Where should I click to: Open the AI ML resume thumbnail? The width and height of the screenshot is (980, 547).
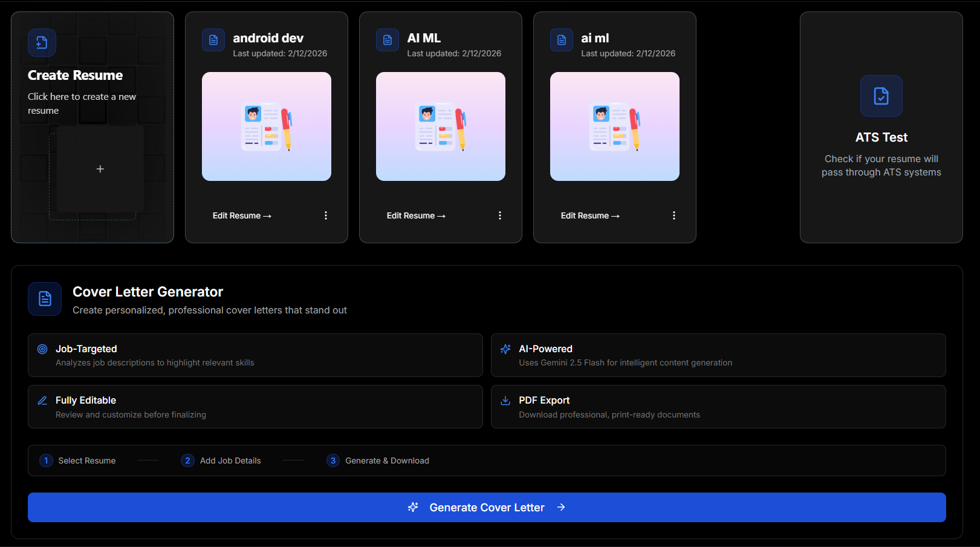pos(441,126)
